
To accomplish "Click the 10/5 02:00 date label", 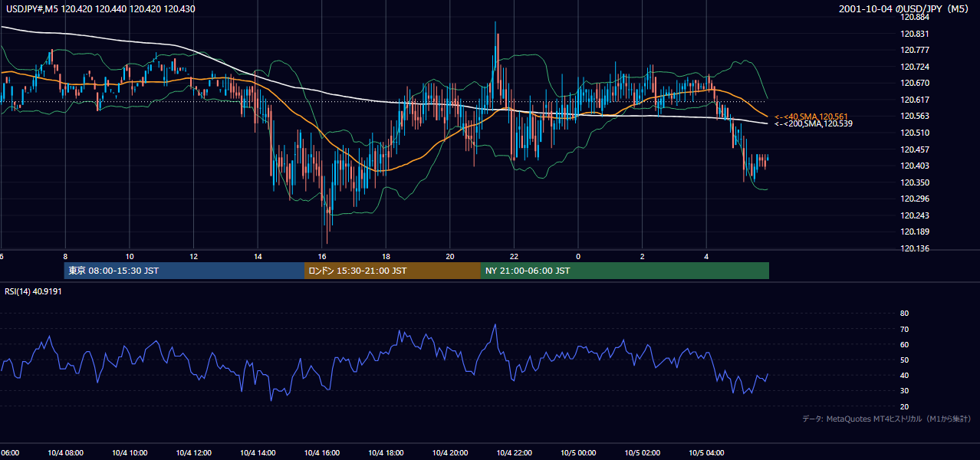I will tap(642, 453).
